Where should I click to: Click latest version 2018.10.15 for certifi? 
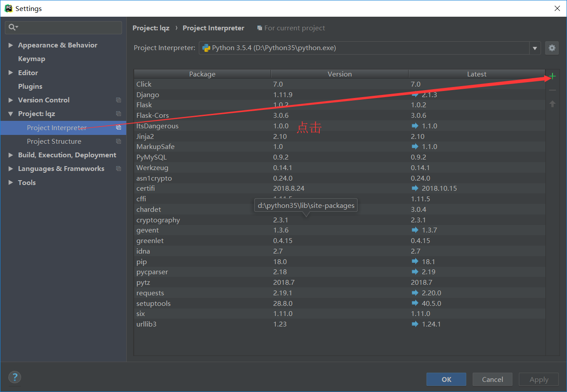pos(439,189)
